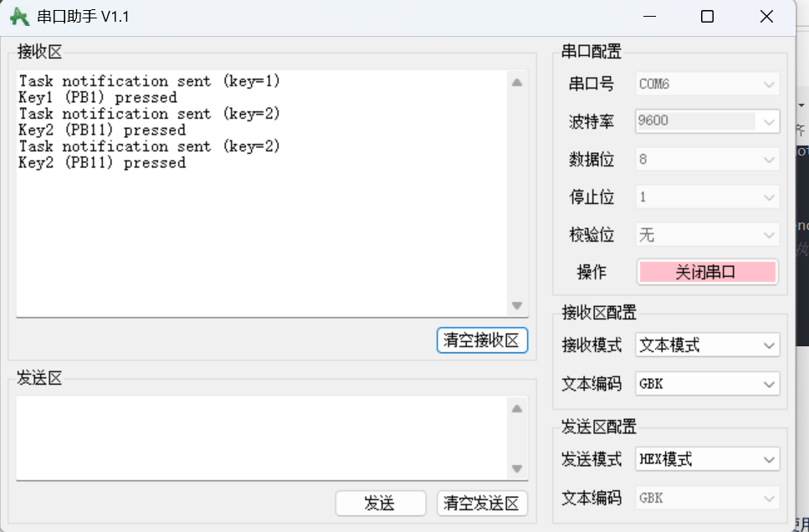Click inside the 发送区 text input
The width and height of the screenshot is (809, 532).
click(262, 438)
